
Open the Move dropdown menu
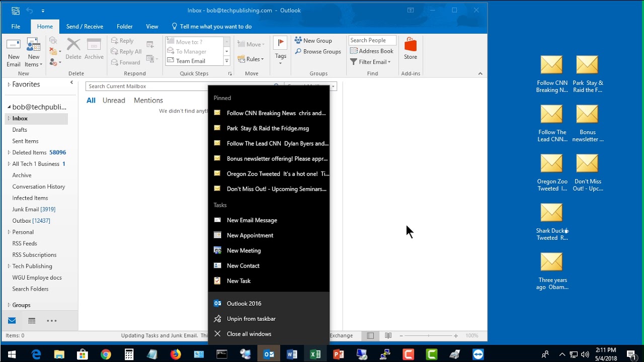click(251, 44)
